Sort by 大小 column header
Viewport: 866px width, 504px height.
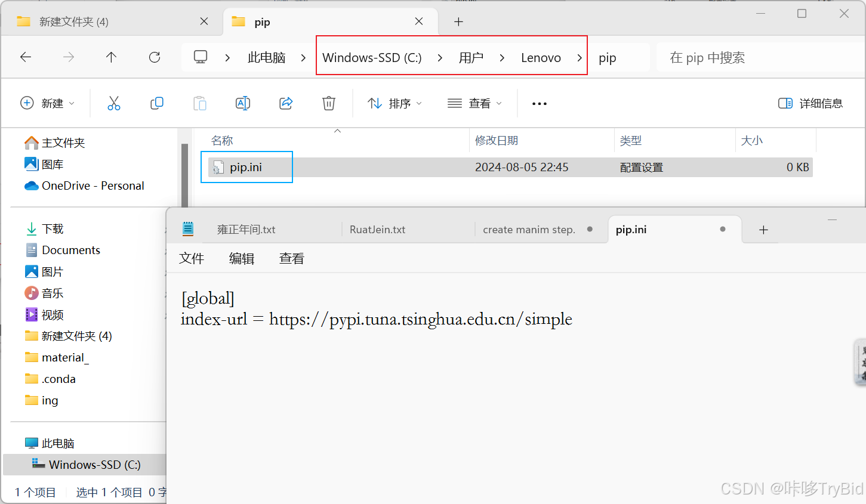[x=751, y=141]
